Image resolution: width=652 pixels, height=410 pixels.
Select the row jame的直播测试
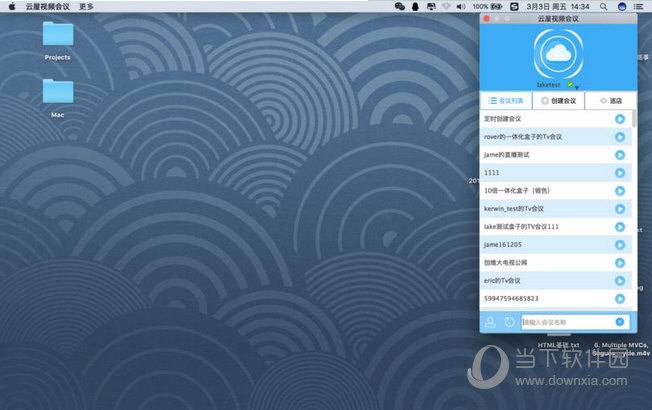pos(556,155)
